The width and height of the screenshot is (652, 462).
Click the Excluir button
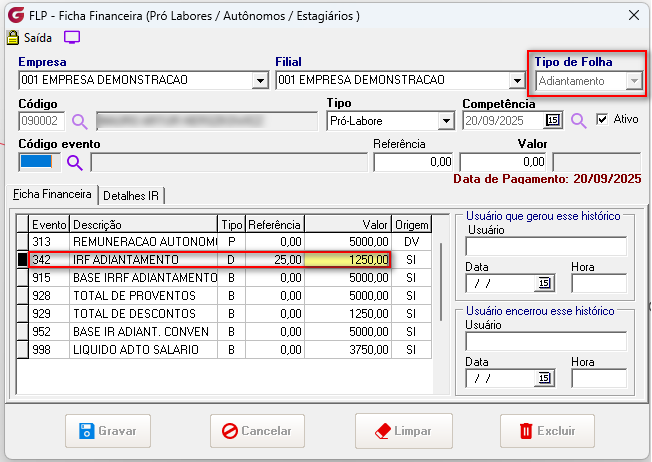(547, 431)
